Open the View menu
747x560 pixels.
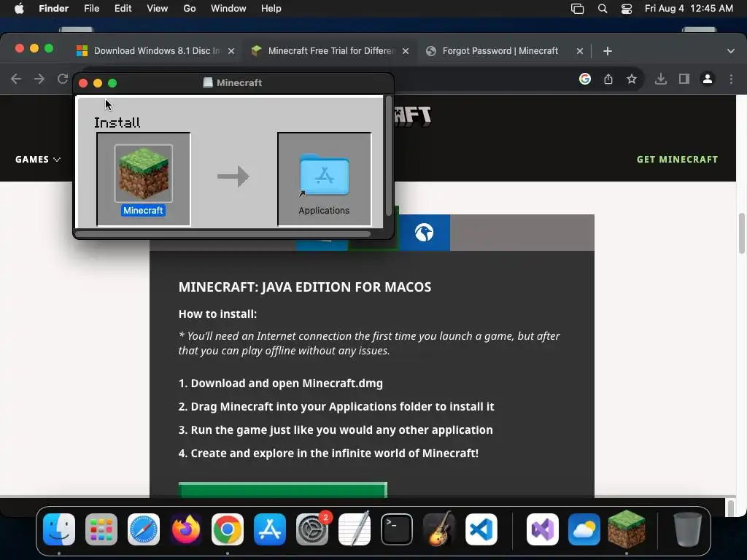point(158,9)
